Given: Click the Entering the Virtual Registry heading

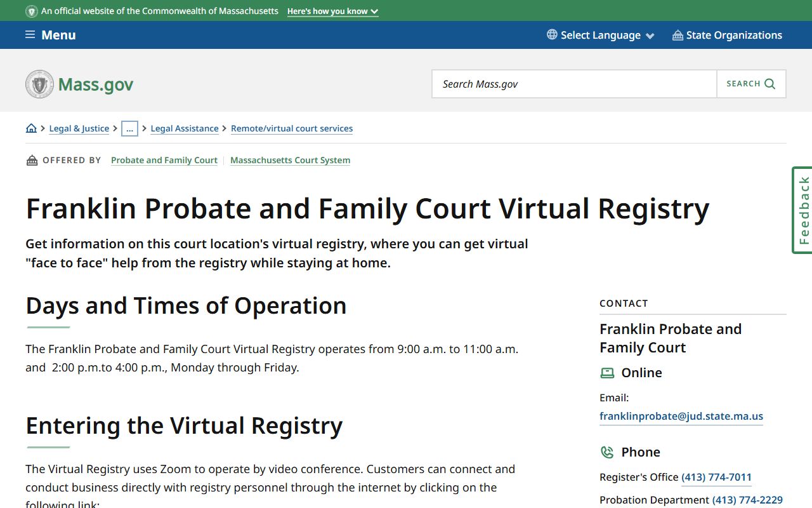Looking at the screenshot, I should (x=184, y=425).
